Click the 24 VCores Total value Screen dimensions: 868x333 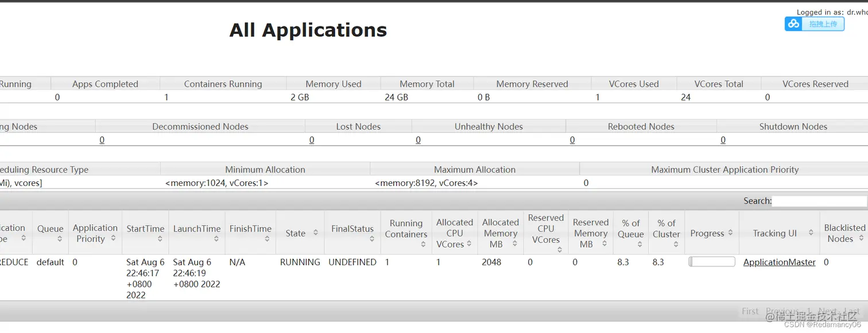click(685, 97)
